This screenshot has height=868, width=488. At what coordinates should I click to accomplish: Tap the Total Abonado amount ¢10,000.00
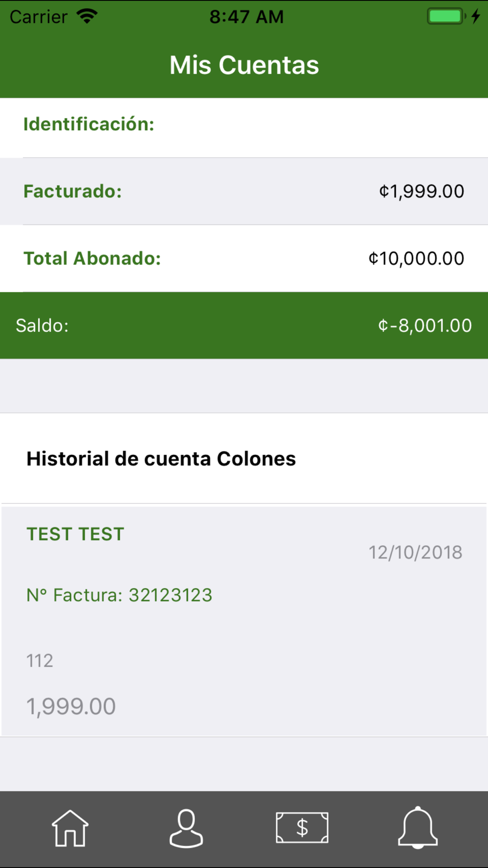(416, 259)
